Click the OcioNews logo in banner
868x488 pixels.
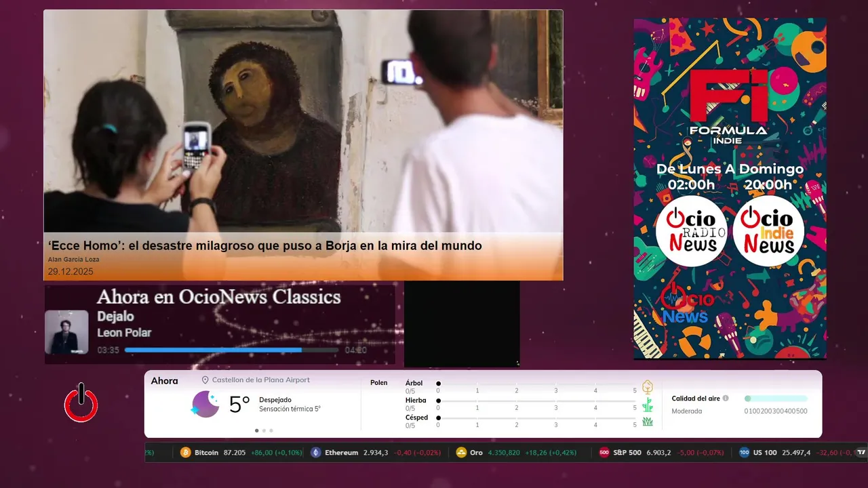(687, 303)
